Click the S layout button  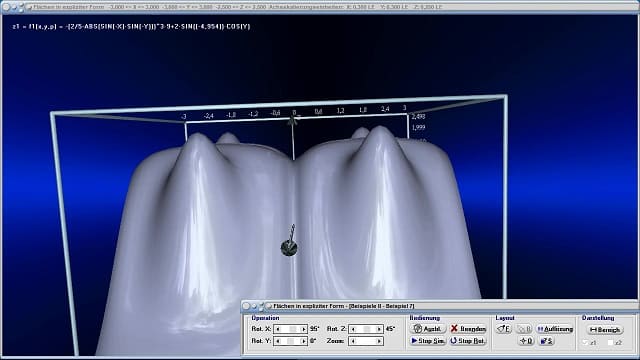(547, 341)
